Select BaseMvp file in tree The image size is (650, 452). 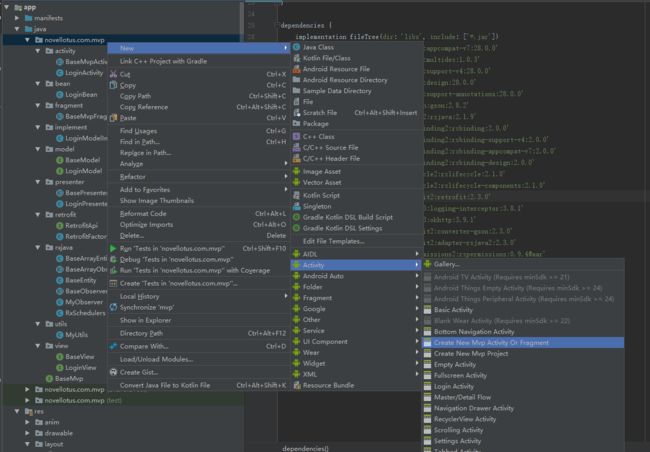[x=69, y=378]
